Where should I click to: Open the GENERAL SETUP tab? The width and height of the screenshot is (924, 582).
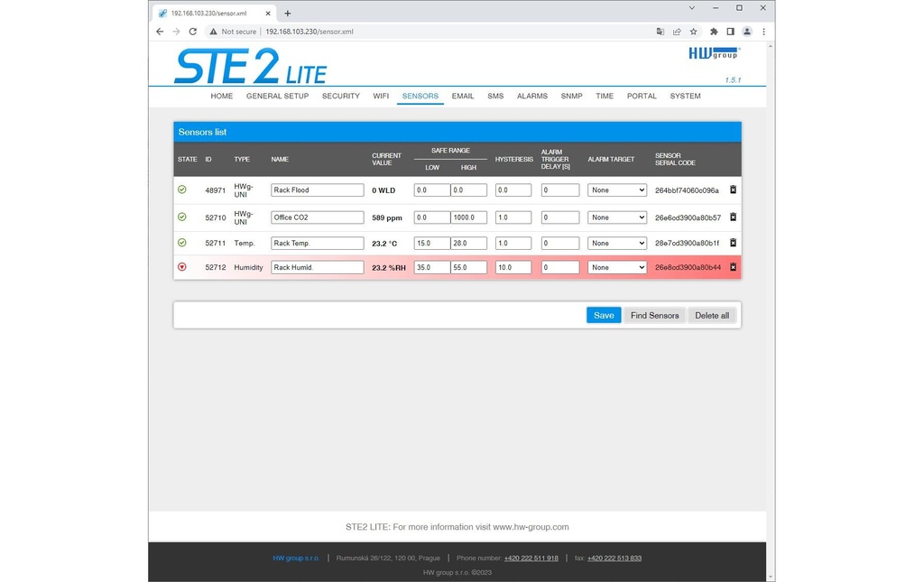(278, 96)
